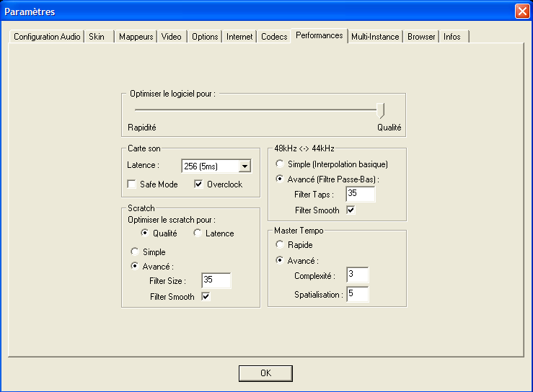Image resolution: width=533 pixels, height=392 pixels.
Task: Switch to the Multi-Instance tab
Action: pyautogui.click(x=375, y=37)
